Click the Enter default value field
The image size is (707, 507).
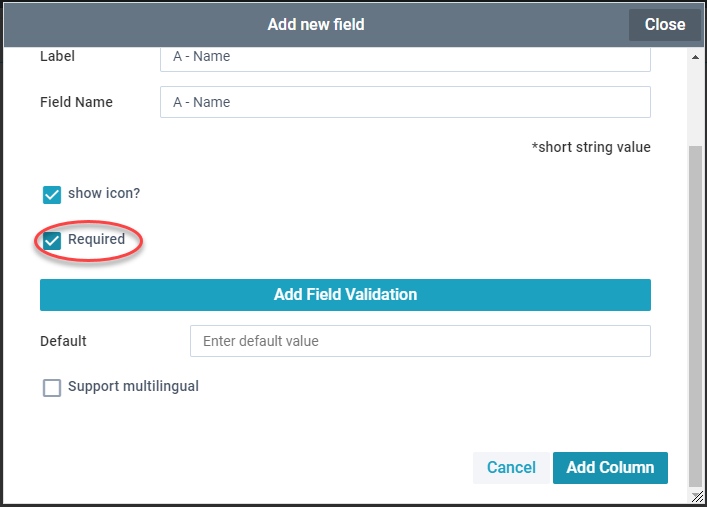(x=420, y=341)
